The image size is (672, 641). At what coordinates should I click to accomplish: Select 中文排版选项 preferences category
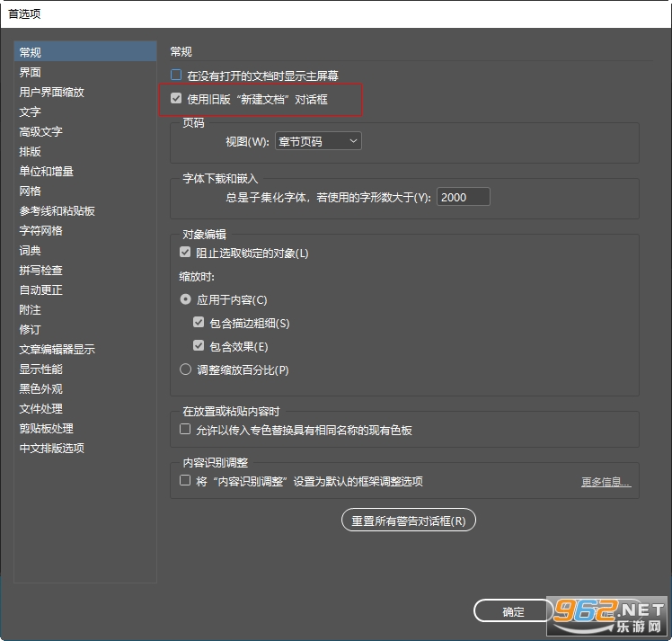85,448
